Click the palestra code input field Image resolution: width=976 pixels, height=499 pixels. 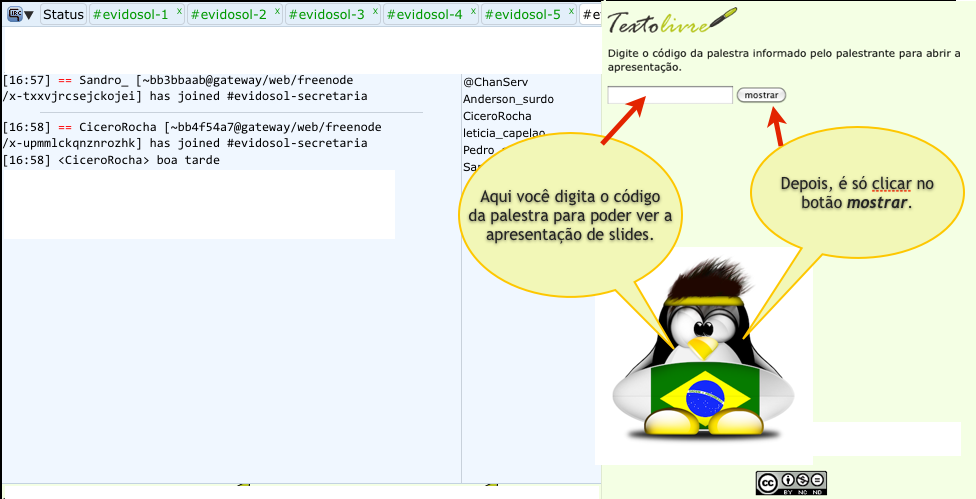(x=670, y=95)
